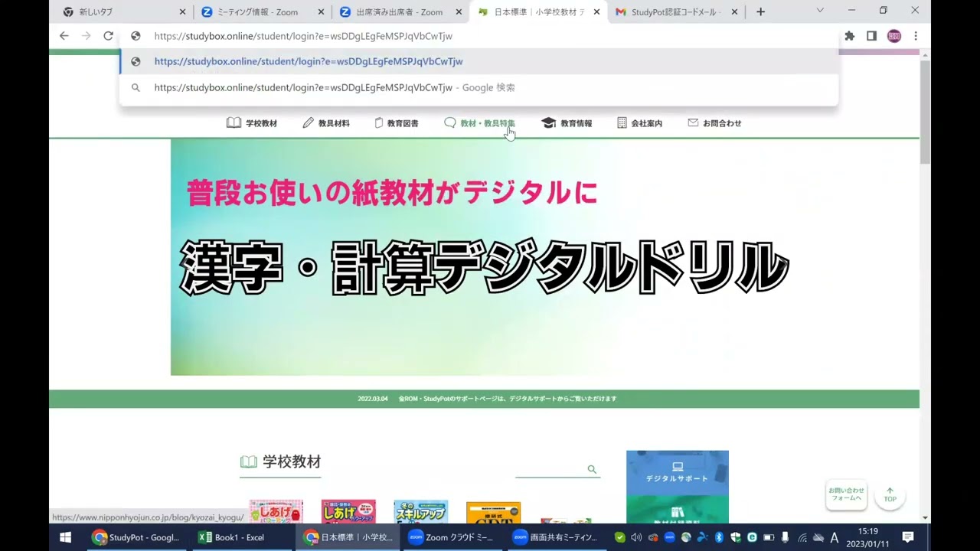The height and width of the screenshot is (551, 980).
Task: Expand the tab search chevron
Action: point(820,11)
